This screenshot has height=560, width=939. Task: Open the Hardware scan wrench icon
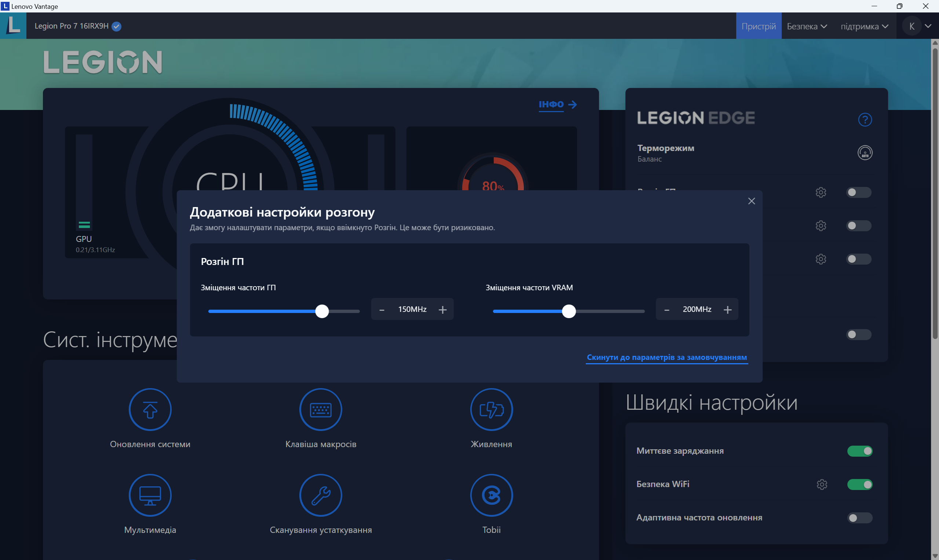point(321,495)
